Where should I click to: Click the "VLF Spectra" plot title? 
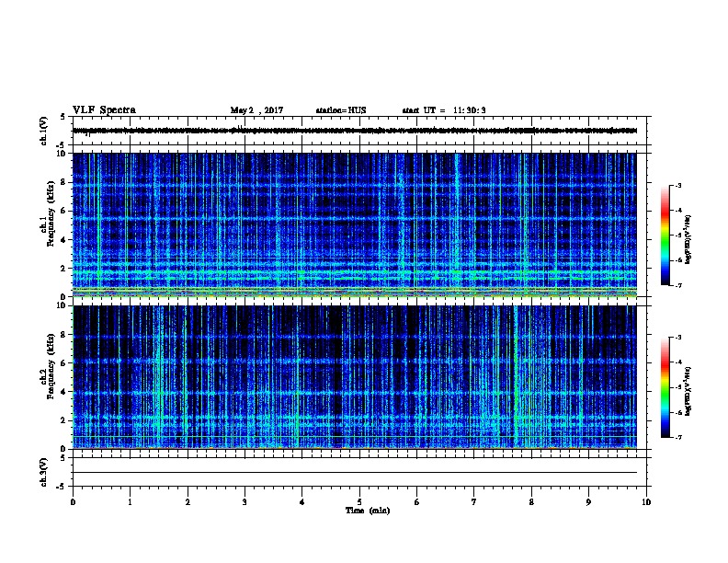point(104,110)
